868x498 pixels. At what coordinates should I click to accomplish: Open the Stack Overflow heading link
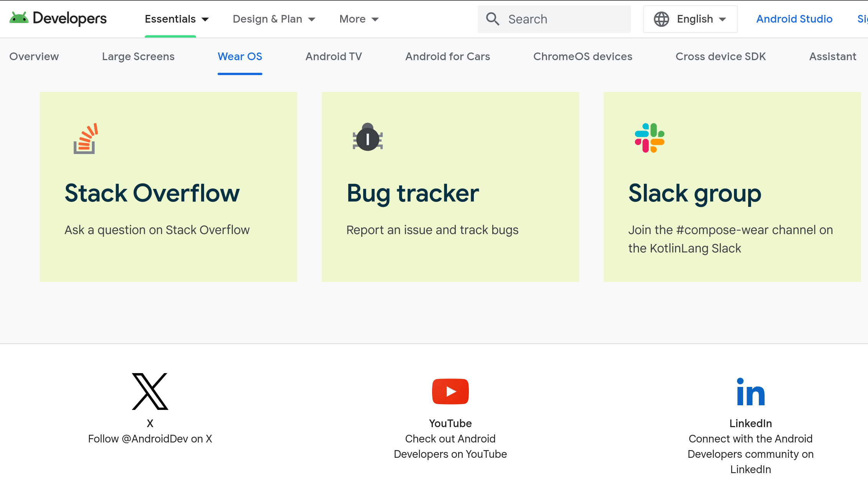click(x=152, y=193)
